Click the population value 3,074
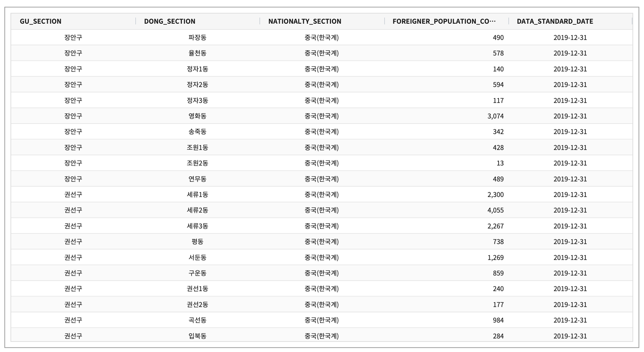 [x=496, y=116]
